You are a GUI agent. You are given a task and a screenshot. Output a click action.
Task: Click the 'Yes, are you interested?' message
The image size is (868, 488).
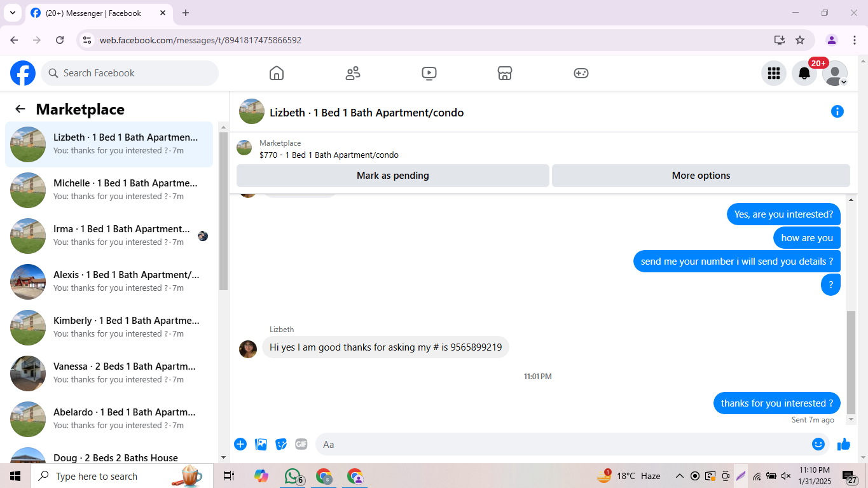[783, 214]
